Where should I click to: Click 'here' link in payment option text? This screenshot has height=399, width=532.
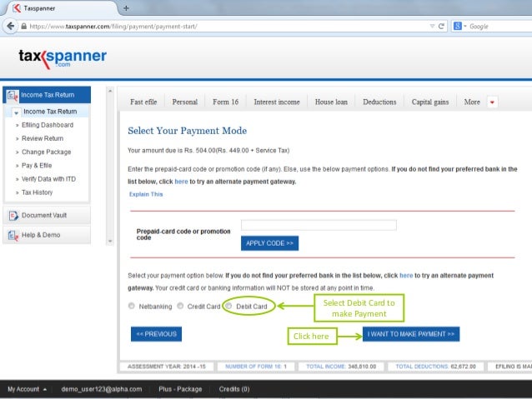[406, 276]
